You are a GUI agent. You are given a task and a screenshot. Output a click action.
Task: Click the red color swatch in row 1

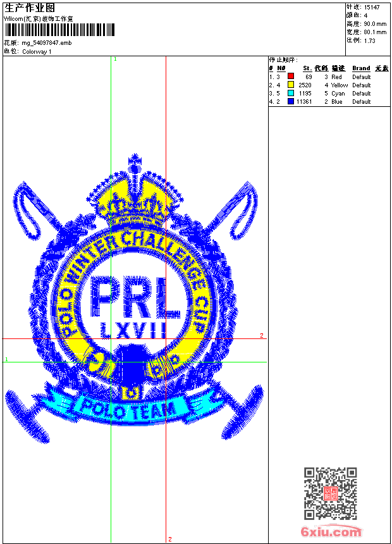291,77
